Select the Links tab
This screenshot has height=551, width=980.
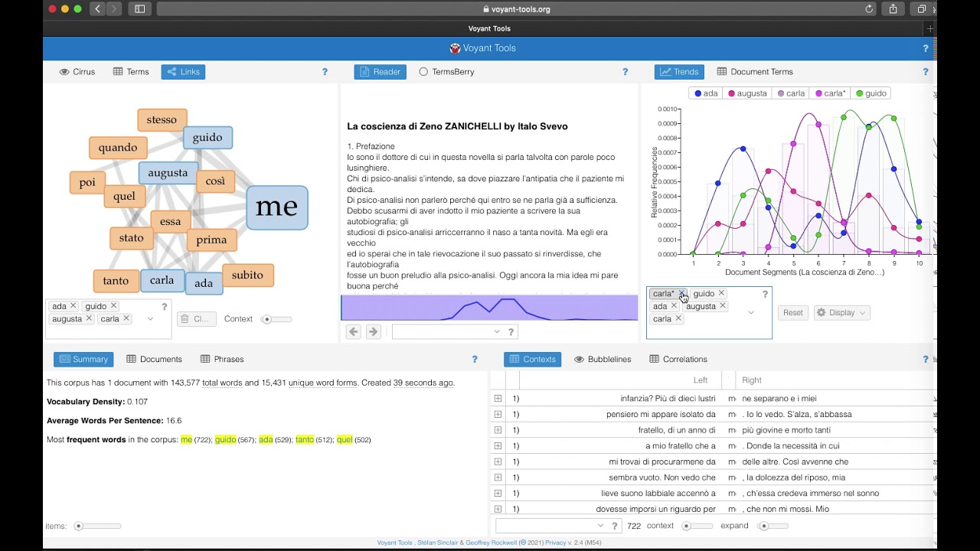tap(183, 72)
